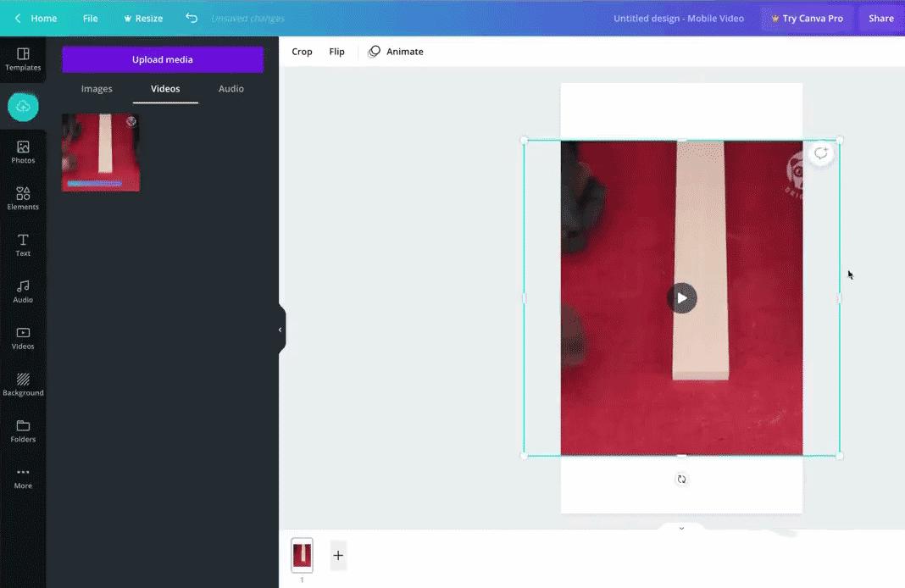
Task: Click the Upload media button
Action: (x=163, y=60)
